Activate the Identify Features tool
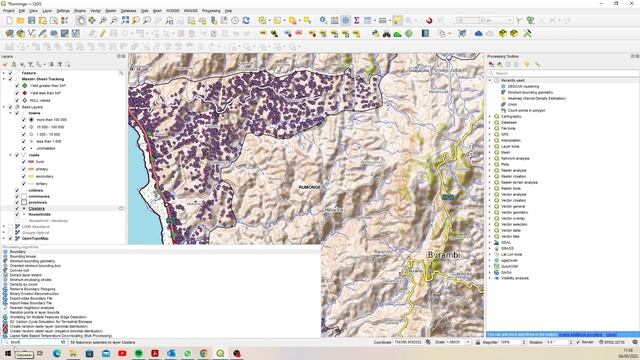The width and height of the screenshot is (640, 360). click(x=323, y=20)
